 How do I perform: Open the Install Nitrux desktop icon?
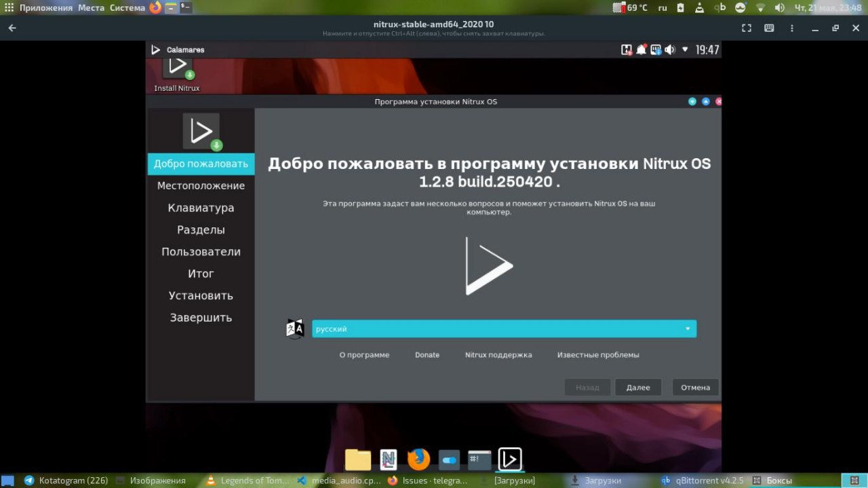pos(177,75)
